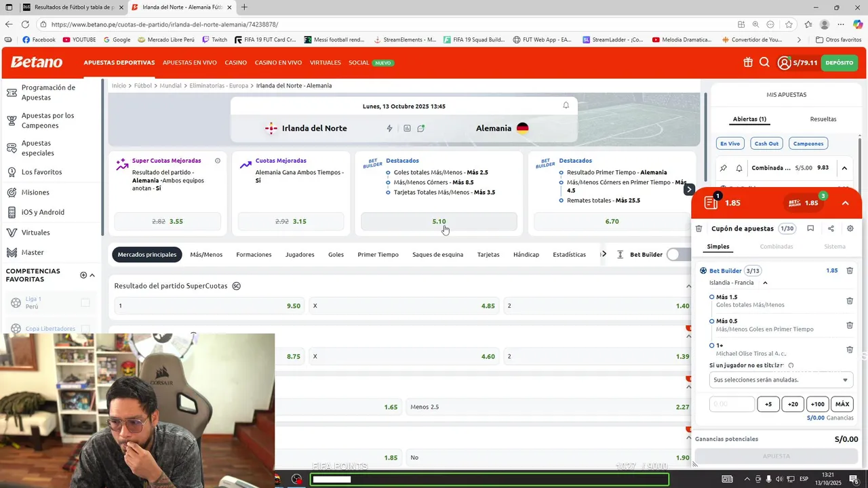
Task: Remove the Michael Olise 1+ selection
Action: click(850, 350)
